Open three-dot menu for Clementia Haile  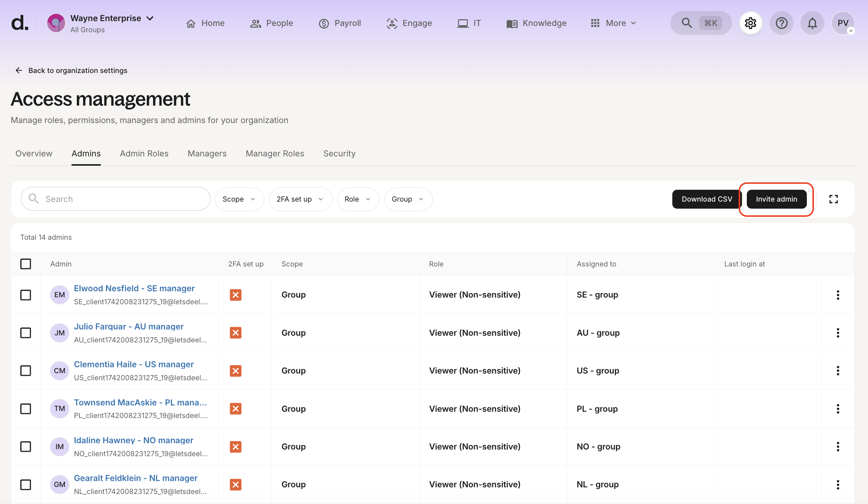[x=838, y=371]
